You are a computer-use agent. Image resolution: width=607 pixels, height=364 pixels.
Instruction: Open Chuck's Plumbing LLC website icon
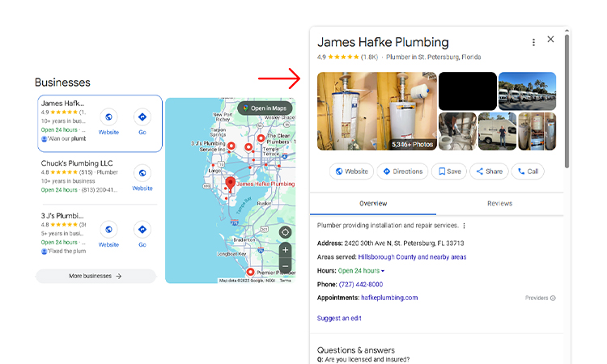coord(142,173)
